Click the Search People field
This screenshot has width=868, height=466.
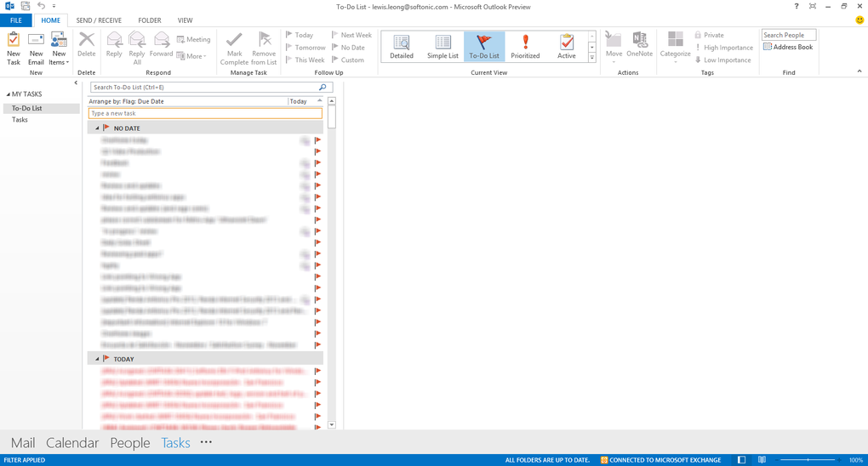[x=788, y=35]
